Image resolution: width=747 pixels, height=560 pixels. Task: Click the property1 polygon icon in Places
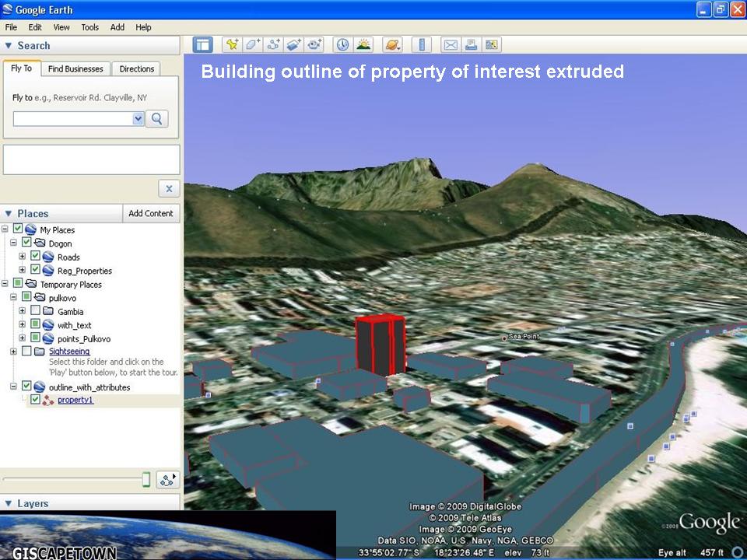(x=47, y=400)
